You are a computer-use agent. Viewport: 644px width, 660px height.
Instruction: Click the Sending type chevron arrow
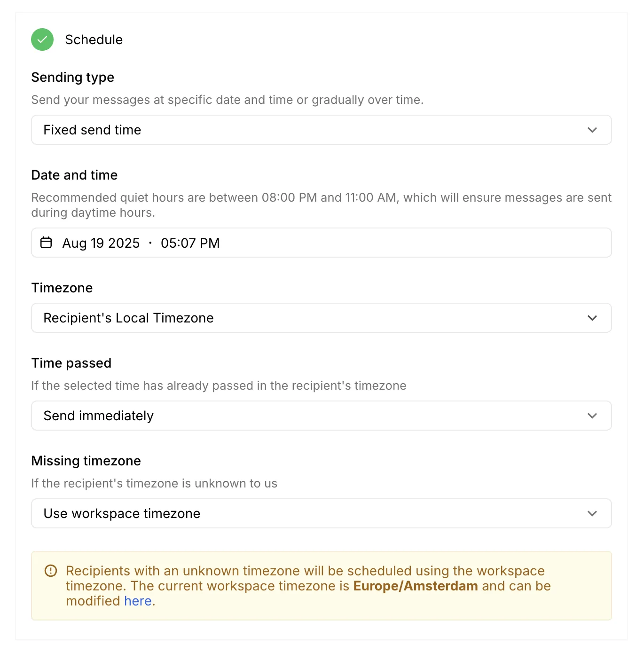[x=592, y=130]
